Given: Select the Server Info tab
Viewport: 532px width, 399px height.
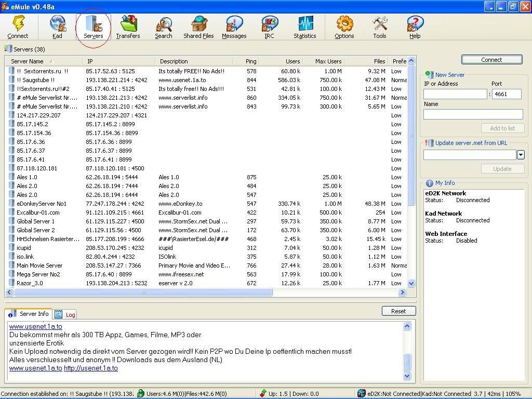Looking at the screenshot, I should [x=30, y=314].
